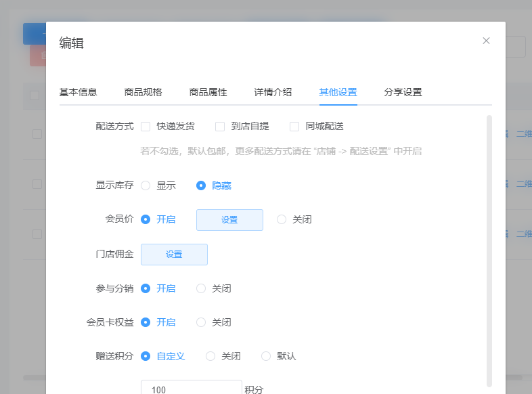The height and width of the screenshot is (394, 532).
Task: Click the 门店佣金 field label
Action: coord(114,254)
